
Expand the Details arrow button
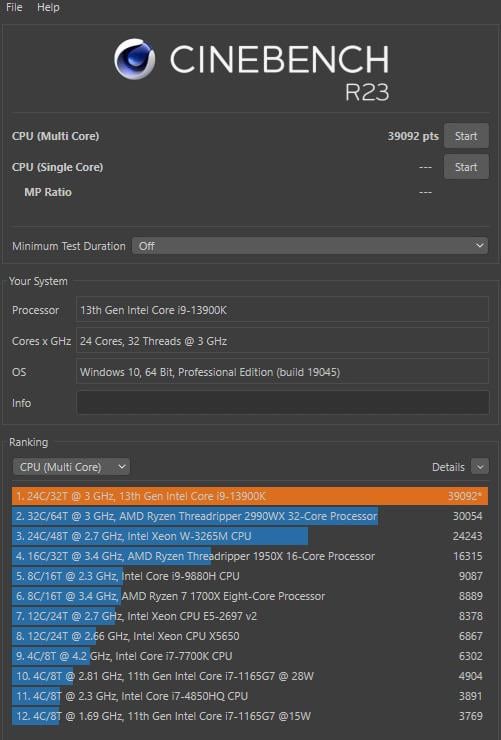point(480,467)
